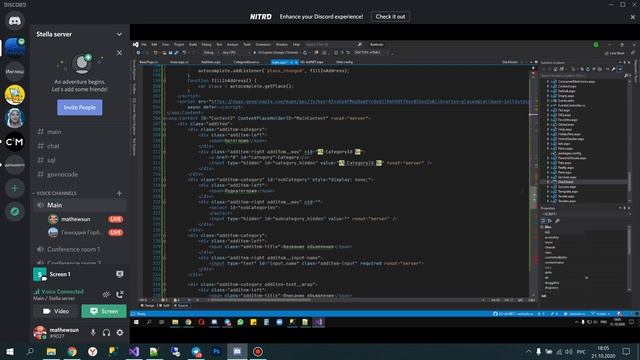Toggle the green Screen share button
Viewport: 640px width, 360px height.
pyautogui.click(x=104, y=311)
